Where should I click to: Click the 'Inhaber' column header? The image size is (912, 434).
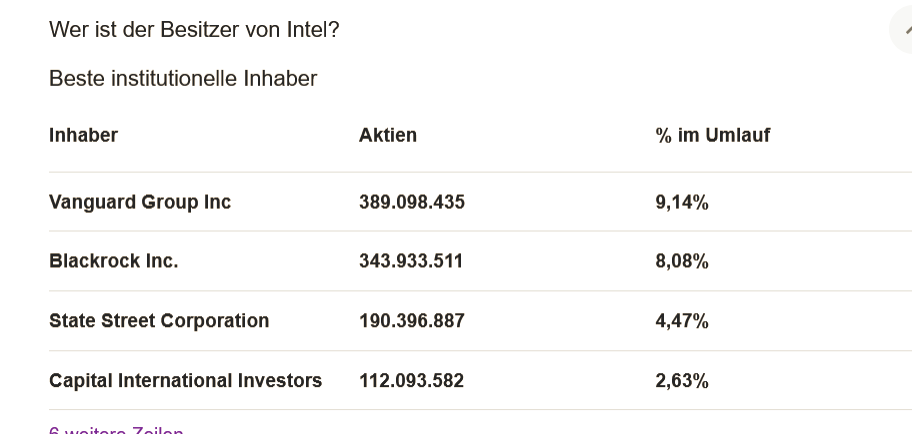(x=83, y=135)
